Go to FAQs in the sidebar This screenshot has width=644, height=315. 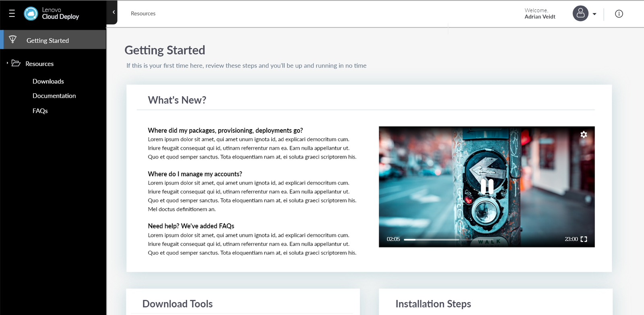point(40,111)
